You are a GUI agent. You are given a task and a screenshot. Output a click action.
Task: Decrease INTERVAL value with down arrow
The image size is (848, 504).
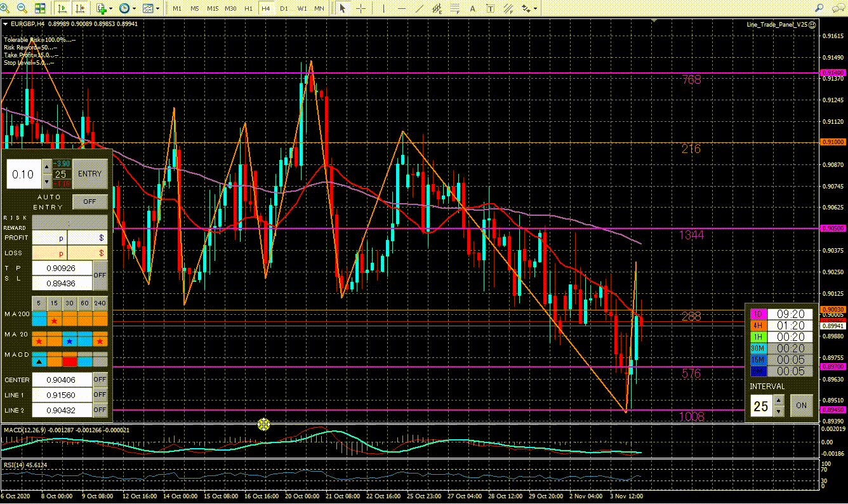779,411
